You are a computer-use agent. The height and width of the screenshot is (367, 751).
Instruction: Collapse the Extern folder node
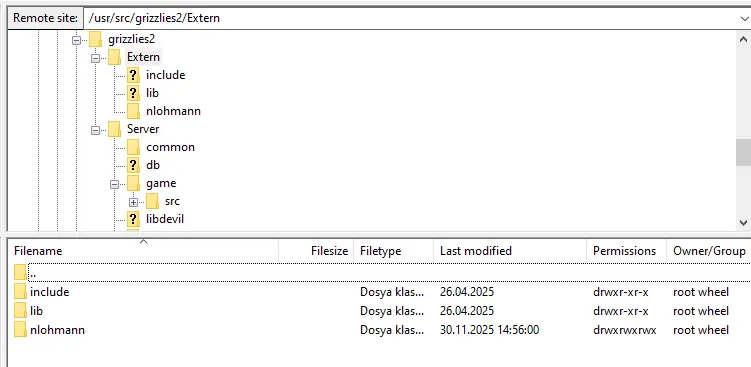coord(95,58)
